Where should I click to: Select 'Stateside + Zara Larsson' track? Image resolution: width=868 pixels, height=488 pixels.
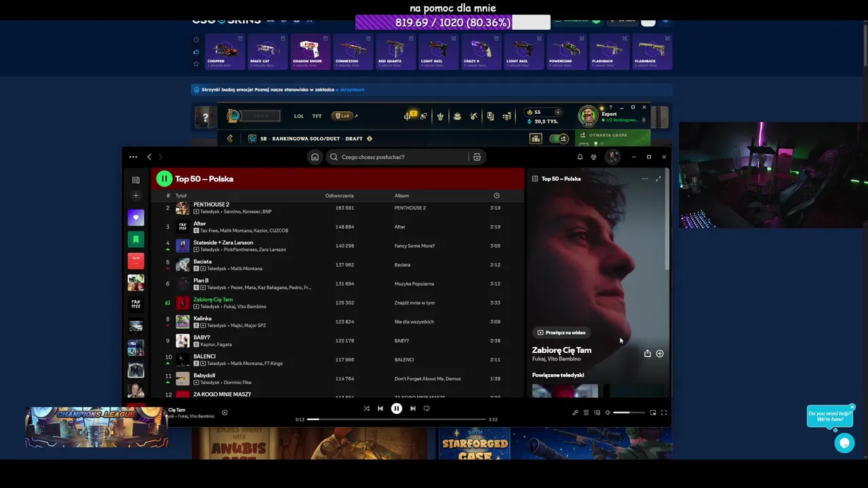(223, 243)
